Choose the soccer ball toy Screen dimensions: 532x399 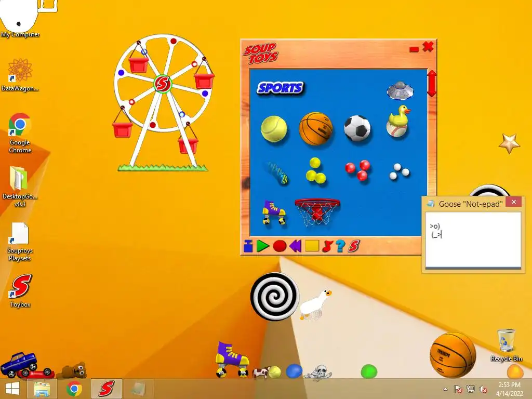pos(357,128)
